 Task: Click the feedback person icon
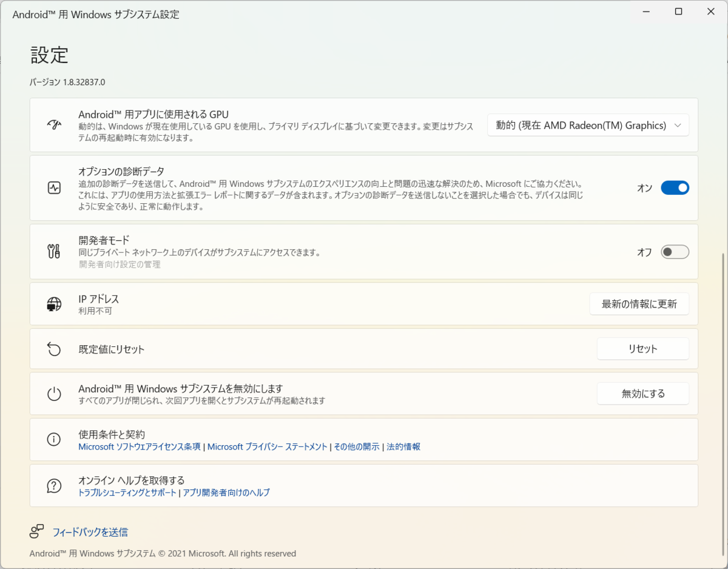coord(37,532)
